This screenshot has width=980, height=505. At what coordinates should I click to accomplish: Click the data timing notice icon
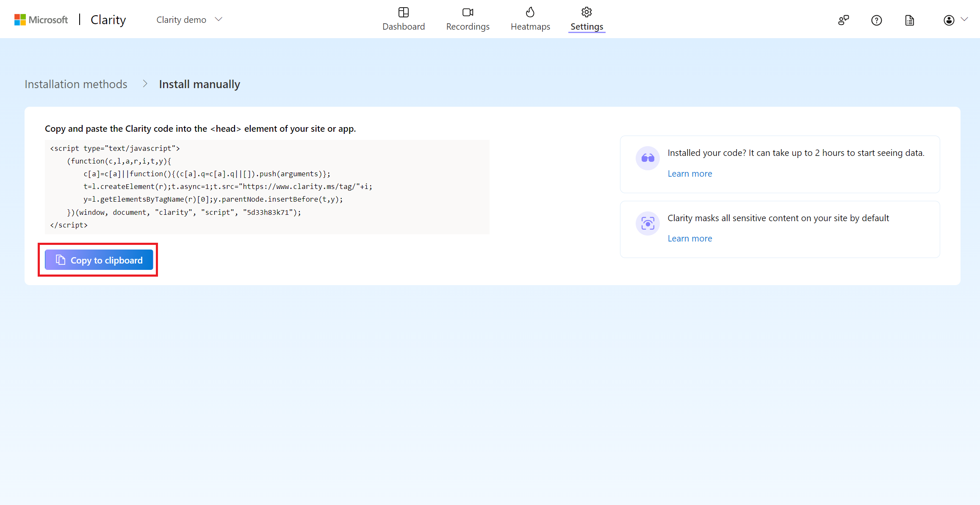click(647, 158)
